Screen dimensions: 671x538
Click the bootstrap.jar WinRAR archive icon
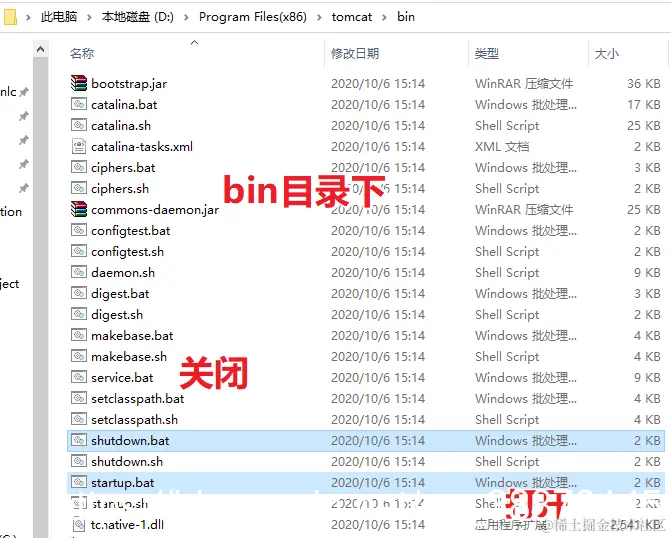click(79, 83)
